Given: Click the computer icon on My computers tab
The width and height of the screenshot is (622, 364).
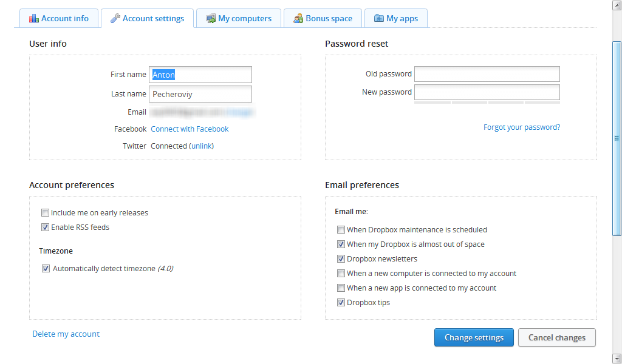Looking at the screenshot, I should (x=211, y=18).
